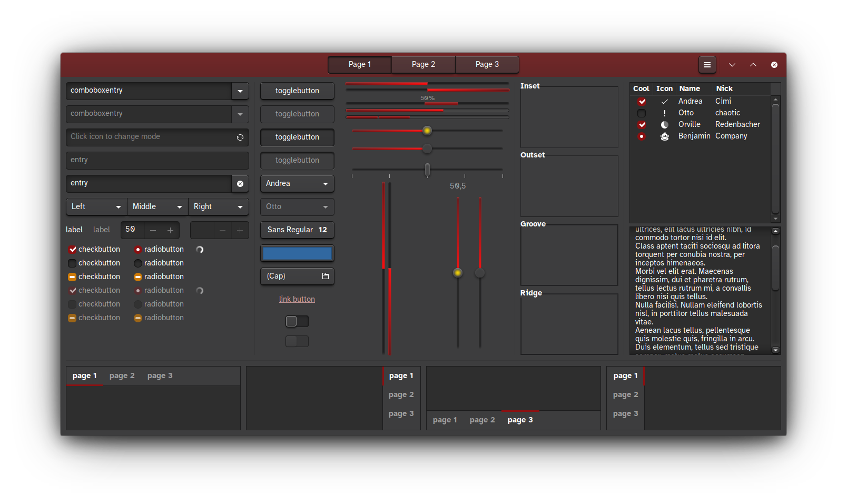Click the first togglebutton
Viewport: 847px width, 504px height.
(297, 91)
